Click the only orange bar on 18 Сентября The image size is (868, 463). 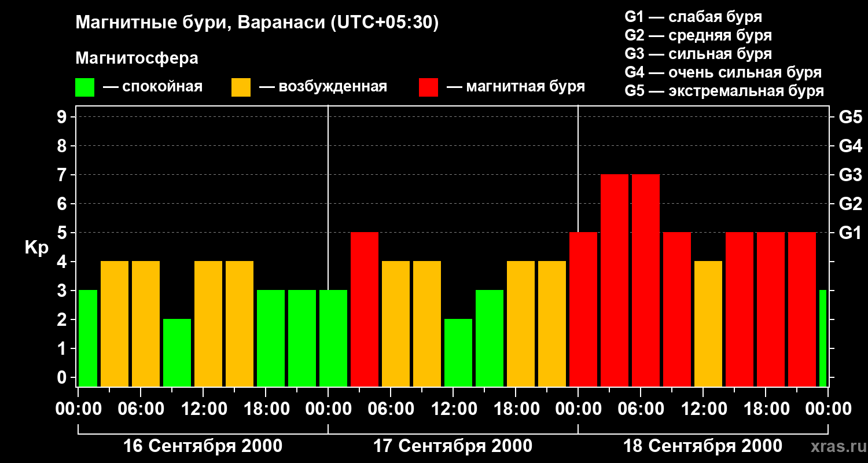point(708,324)
